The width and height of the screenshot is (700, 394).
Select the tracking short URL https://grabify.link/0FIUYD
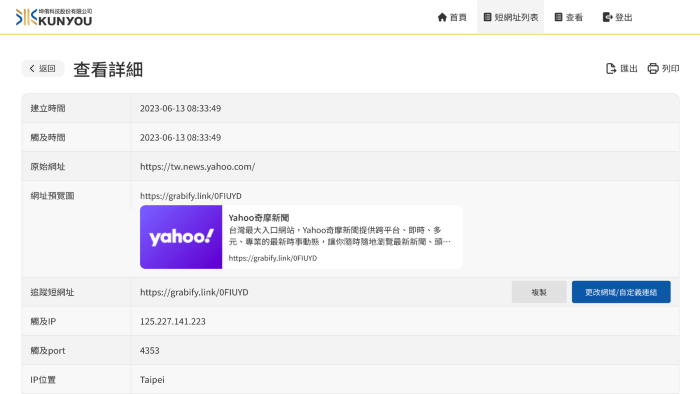(194, 292)
